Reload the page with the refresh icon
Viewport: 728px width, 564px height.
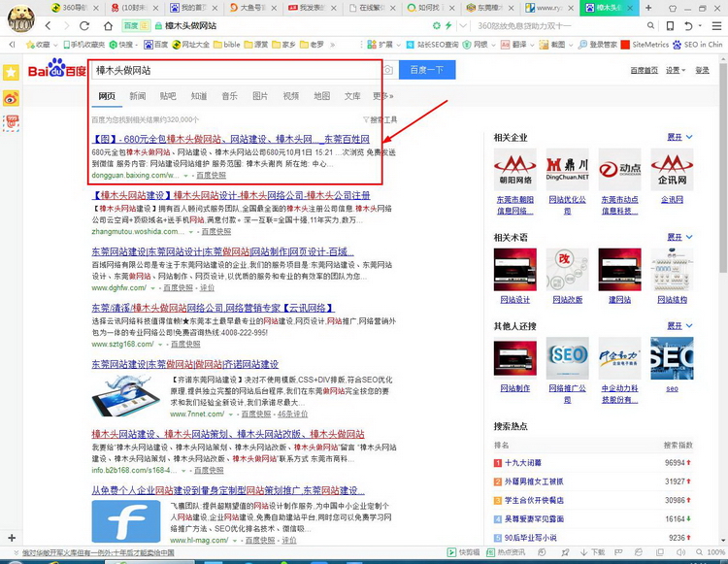(x=84, y=26)
